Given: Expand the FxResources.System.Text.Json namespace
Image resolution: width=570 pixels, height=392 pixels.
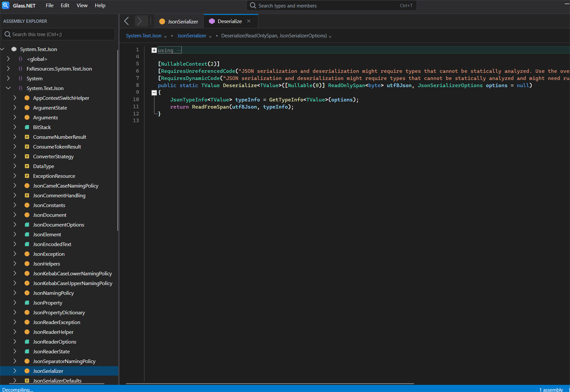Looking at the screenshot, I should click(x=8, y=69).
